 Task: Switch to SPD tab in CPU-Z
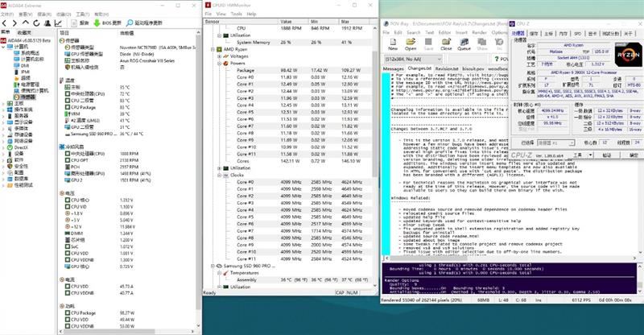pos(577,34)
